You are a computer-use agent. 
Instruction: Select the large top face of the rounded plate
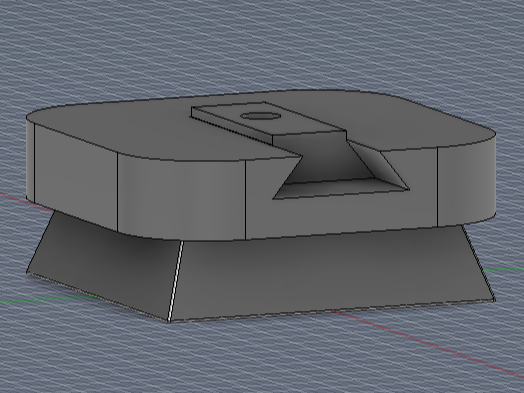point(140,130)
